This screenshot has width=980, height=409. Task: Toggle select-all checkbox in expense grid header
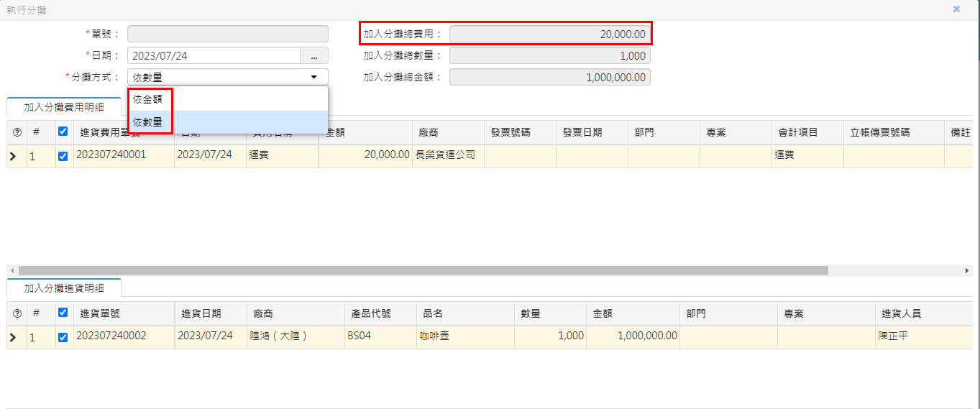click(63, 132)
